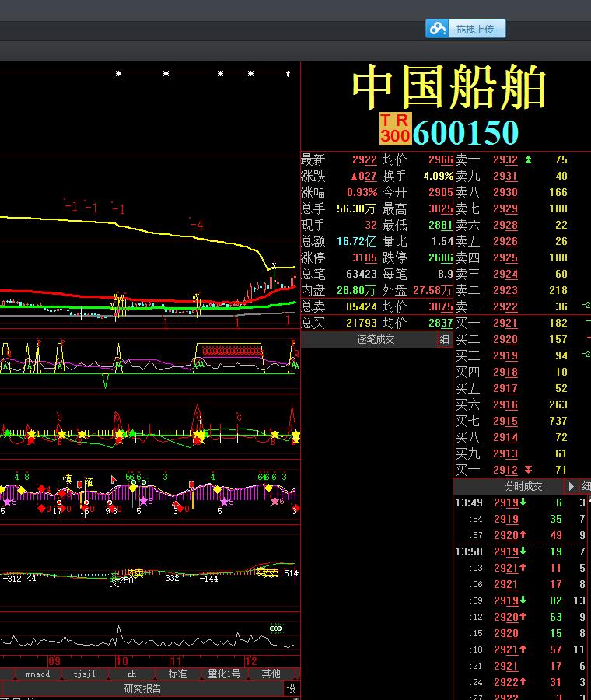Viewport: 591px width, 700px height.
Task: Click the 涨停 value 3185
Action: pyautogui.click(x=365, y=257)
